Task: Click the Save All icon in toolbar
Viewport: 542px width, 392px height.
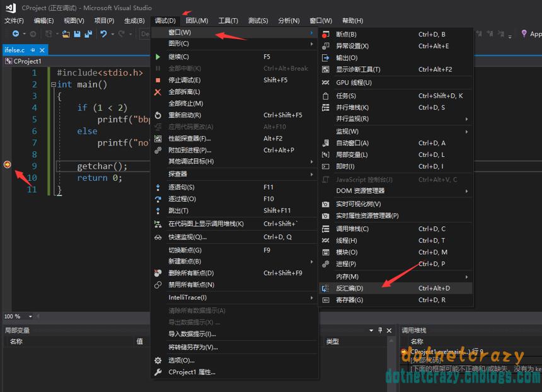Action: point(88,34)
